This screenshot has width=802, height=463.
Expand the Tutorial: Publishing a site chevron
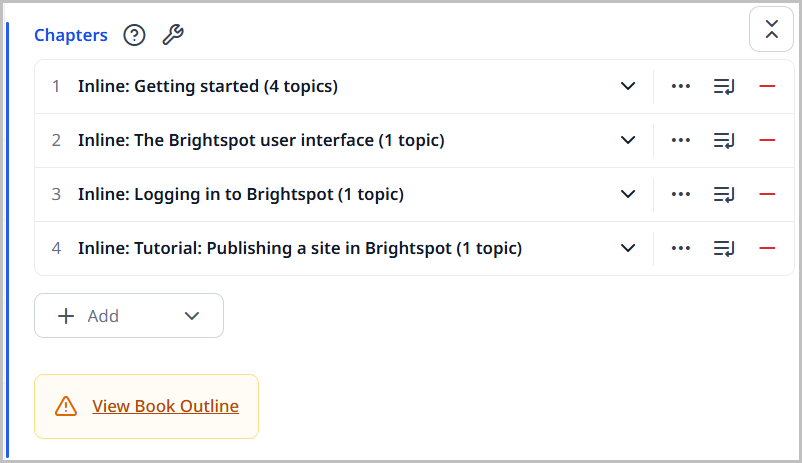(x=628, y=248)
